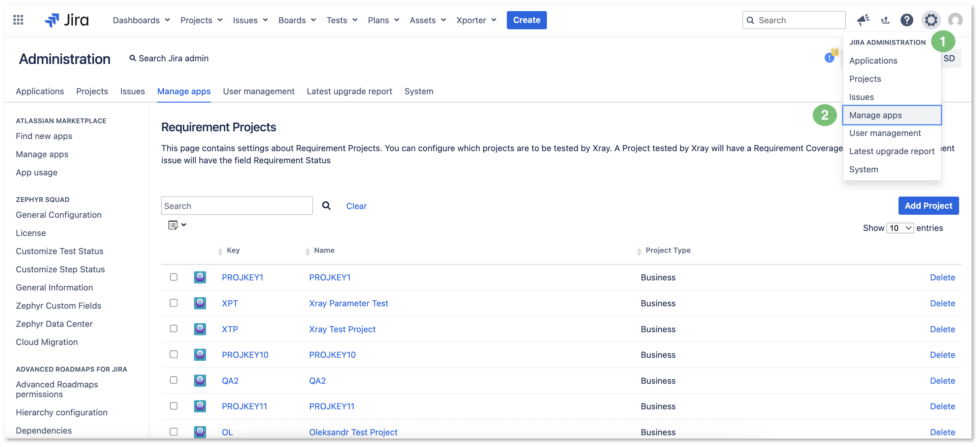The height and width of the screenshot is (447, 980).
Task: Click the Add Project button
Action: [928, 206]
